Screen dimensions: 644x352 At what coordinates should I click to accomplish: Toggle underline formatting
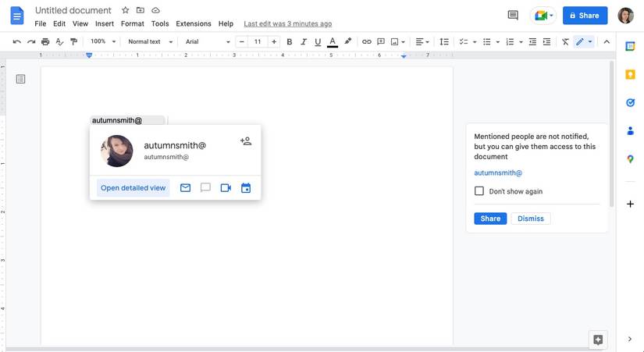(x=318, y=41)
